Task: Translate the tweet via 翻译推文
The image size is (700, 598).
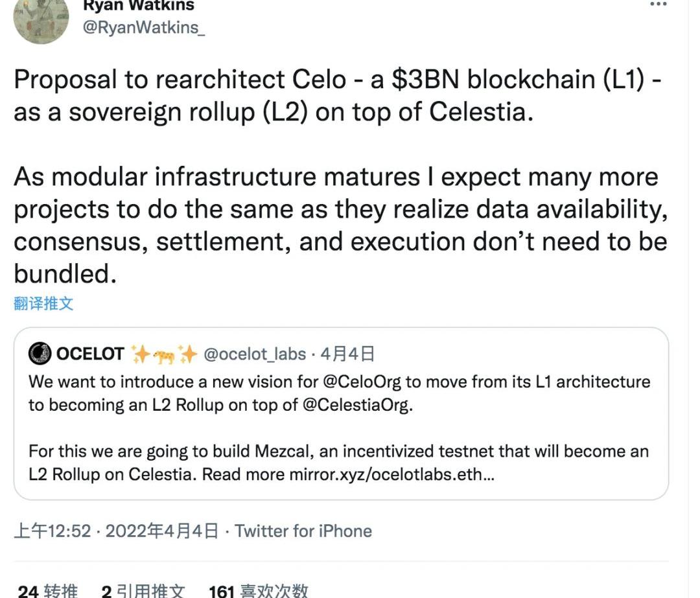Action: 43,303
